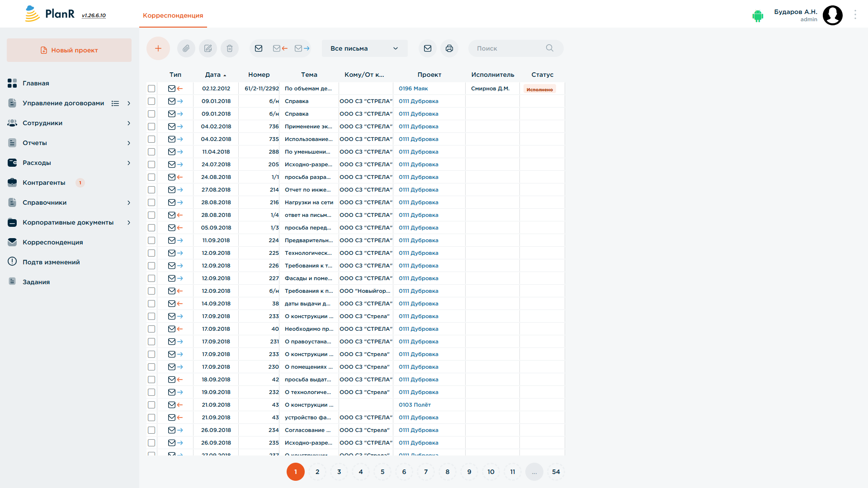Click the paperclip attachment icon
Screen dimensions: 868x488
(186, 48)
